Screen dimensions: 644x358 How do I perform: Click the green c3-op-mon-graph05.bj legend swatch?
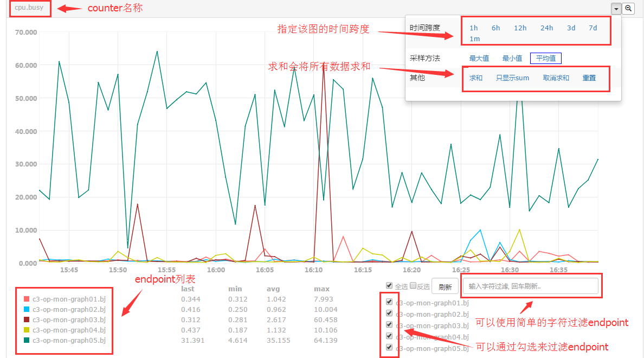pos(27,341)
